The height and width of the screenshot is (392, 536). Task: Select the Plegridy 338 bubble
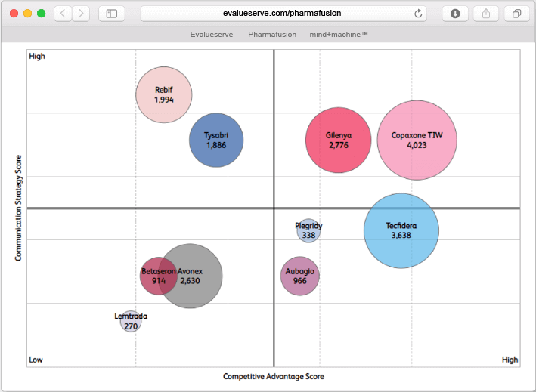pyautogui.click(x=308, y=231)
